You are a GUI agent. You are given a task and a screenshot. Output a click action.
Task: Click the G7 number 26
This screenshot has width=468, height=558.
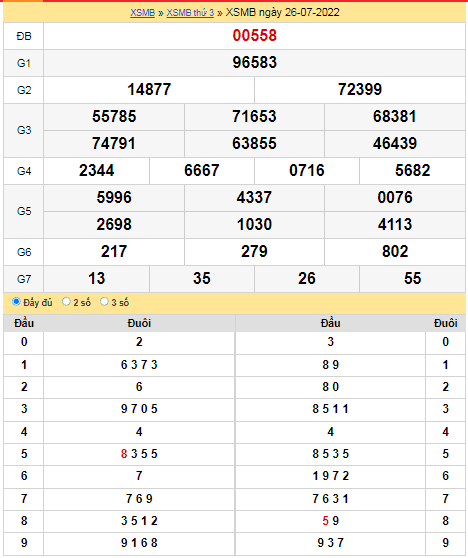[x=307, y=279]
